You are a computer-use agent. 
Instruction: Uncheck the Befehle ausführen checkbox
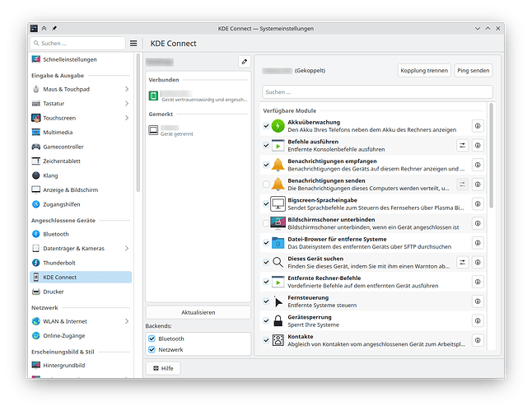[266, 145]
